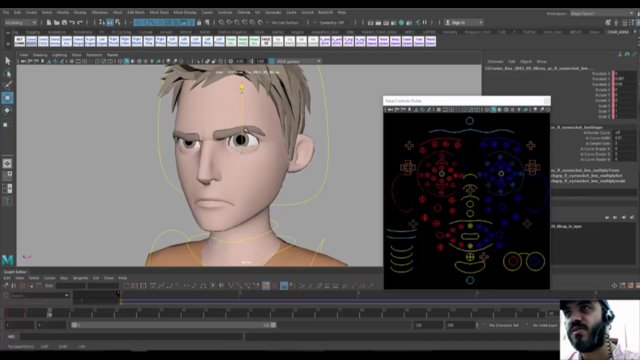Toggle the shelf settings gear icon

pos(8,43)
